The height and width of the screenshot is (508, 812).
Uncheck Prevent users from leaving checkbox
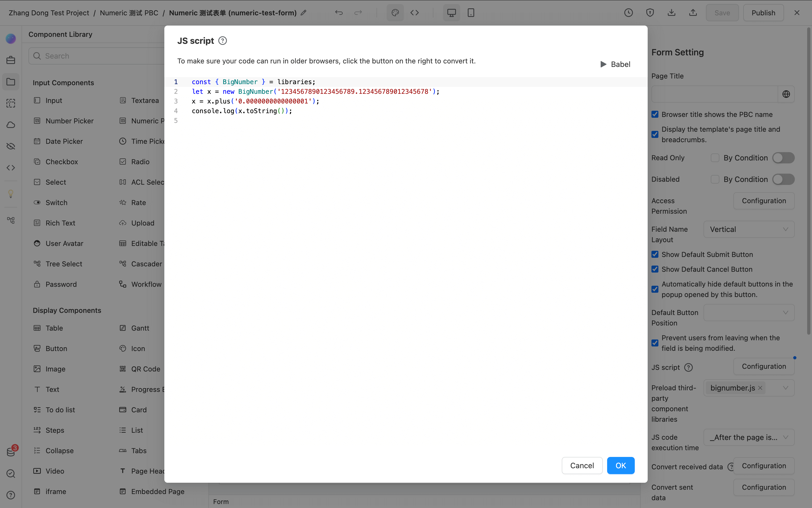(x=655, y=343)
